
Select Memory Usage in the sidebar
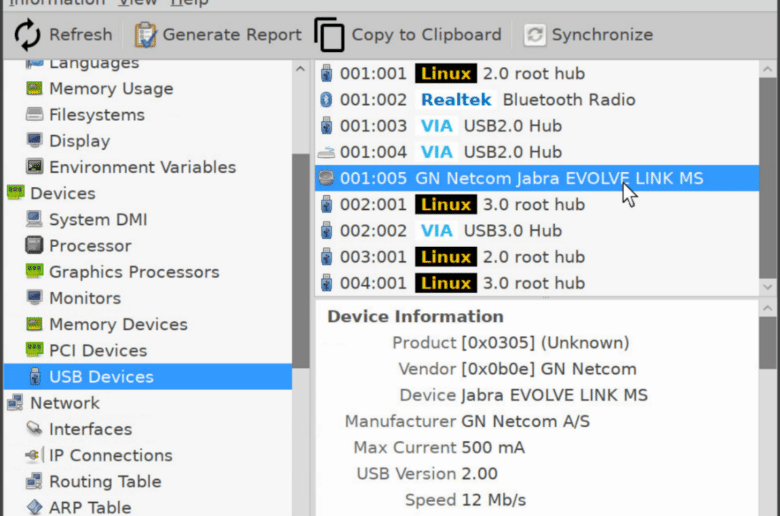click(111, 89)
